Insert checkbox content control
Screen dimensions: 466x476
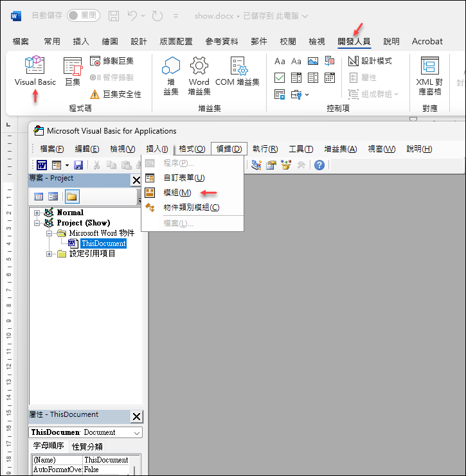point(280,78)
